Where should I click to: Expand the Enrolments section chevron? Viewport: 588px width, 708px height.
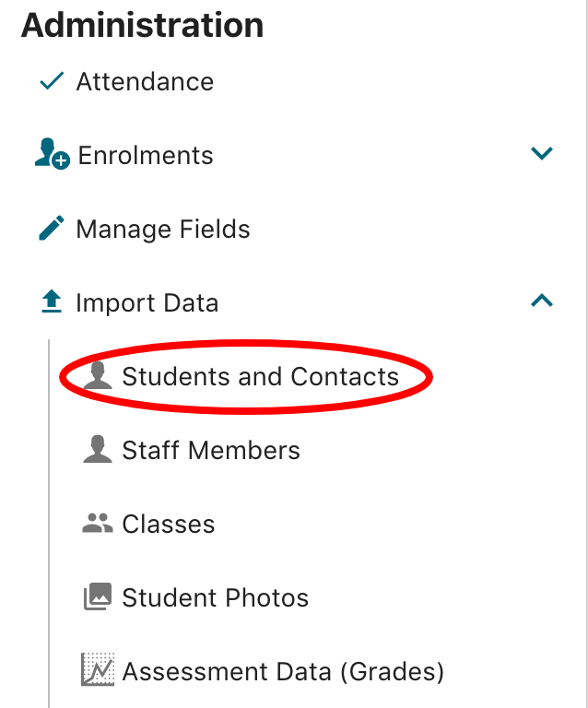(542, 154)
